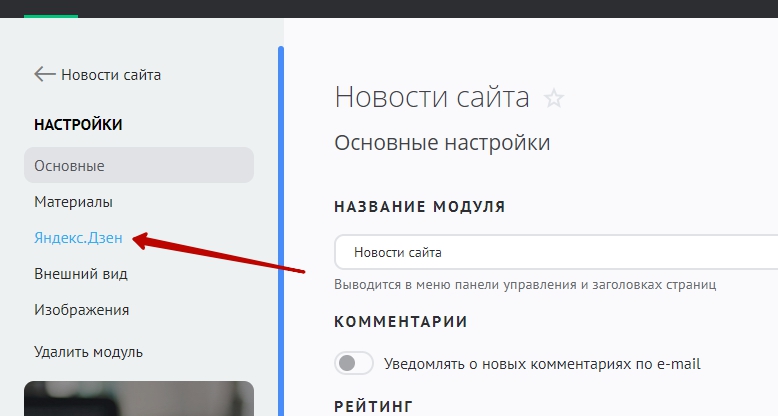Click the Новости сайта page title
Screen dimensions: 778x416
tap(431, 97)
